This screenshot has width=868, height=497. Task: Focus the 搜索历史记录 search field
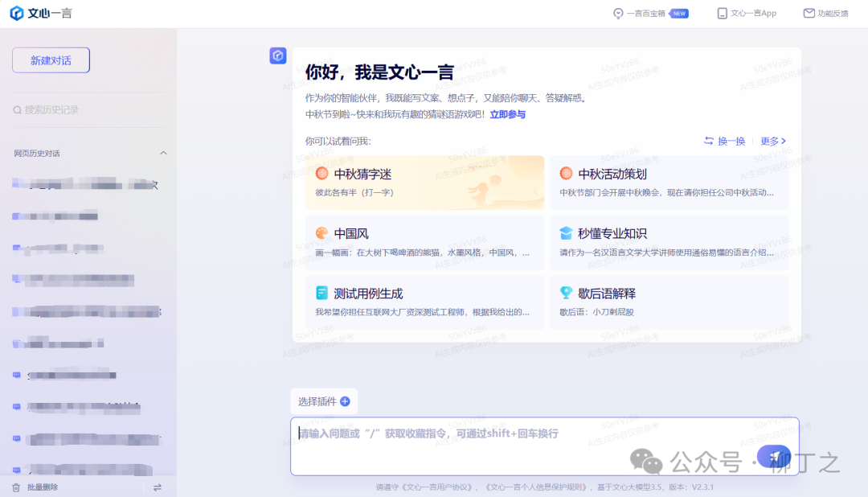[88, 110]
